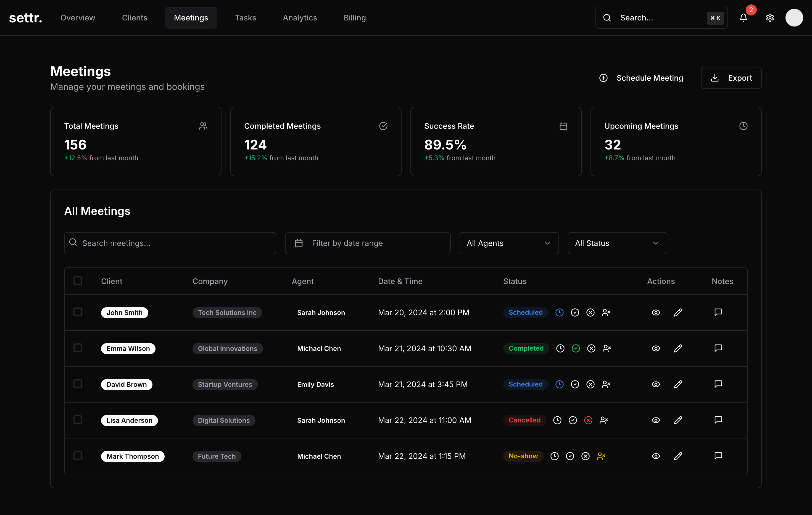The image size is (812, 515).
Task: Open the notifications bell
Action: click(x=743, y=18)
